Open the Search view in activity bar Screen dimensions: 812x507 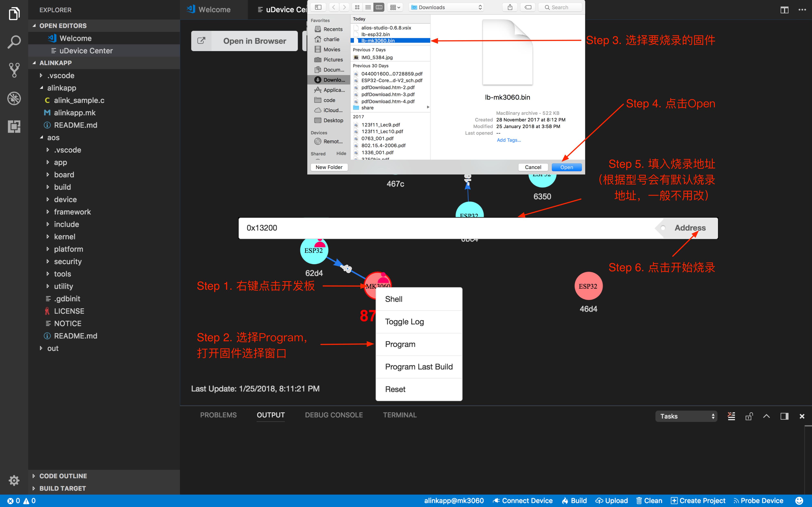[14, 42]
